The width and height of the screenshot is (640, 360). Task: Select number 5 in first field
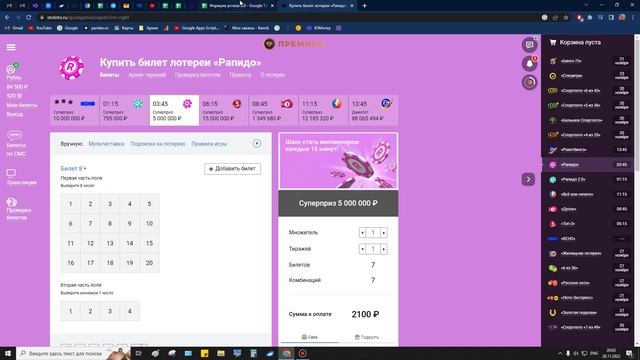(149, 204)
